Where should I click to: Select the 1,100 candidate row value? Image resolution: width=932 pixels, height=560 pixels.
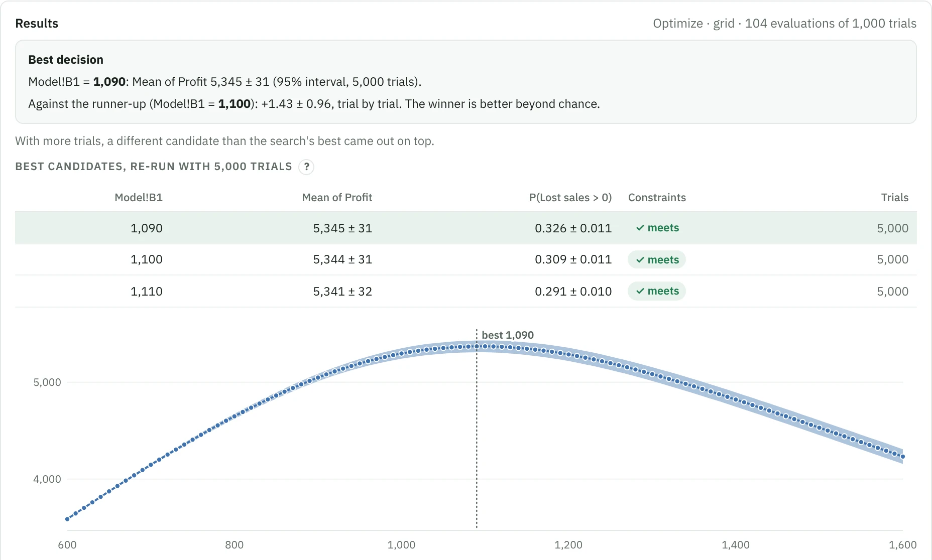click(147, 259)
